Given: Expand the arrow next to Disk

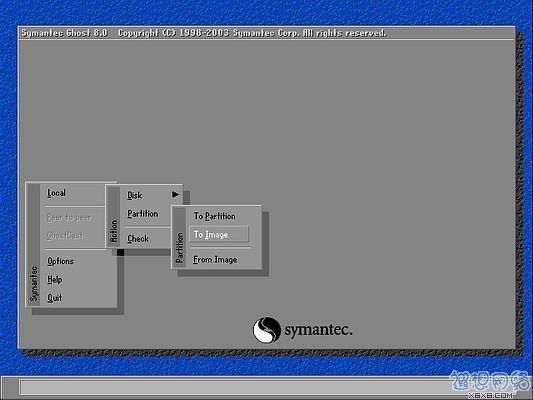Looking at the screenshot, I should coord(175,194).
